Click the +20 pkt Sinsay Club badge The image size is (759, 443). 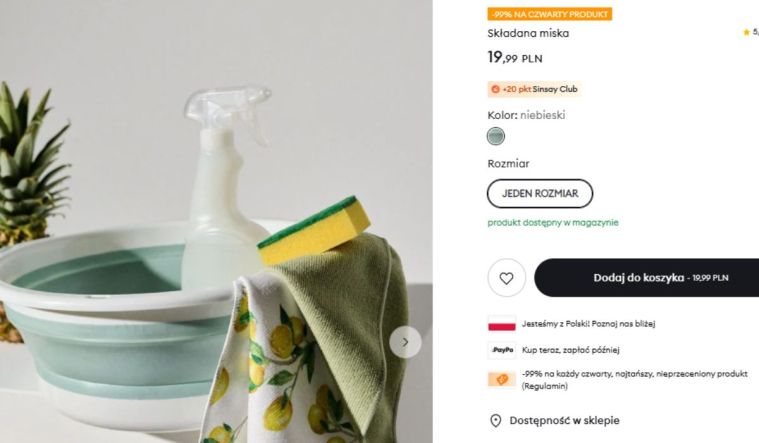534,89
